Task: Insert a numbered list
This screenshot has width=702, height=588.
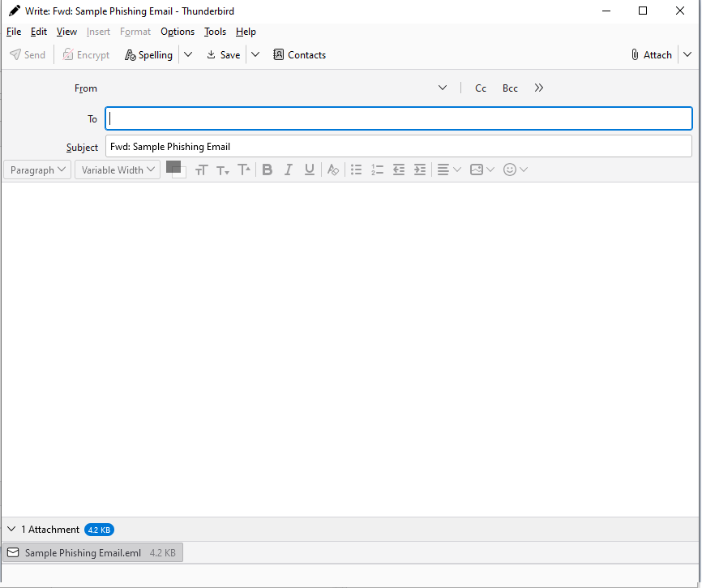Action: 377,170
